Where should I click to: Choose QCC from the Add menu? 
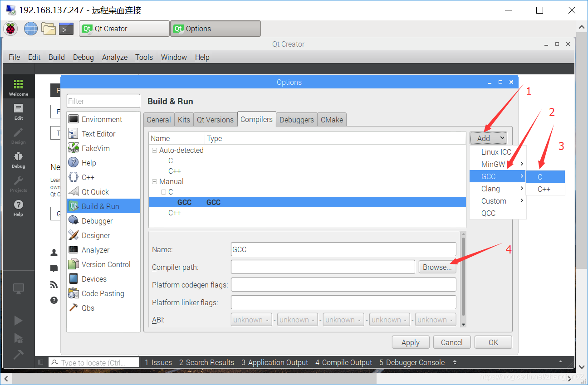(498, 213)
